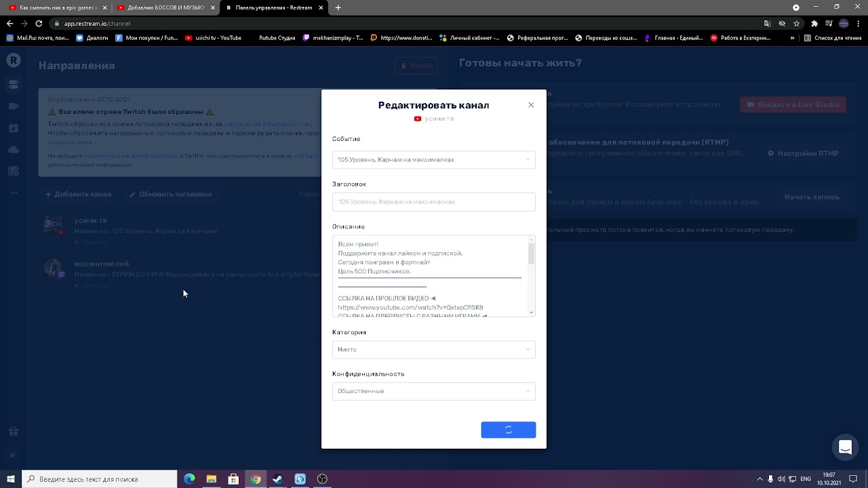Reload the current page
The image size is (868, 488).
coord(39,23)
